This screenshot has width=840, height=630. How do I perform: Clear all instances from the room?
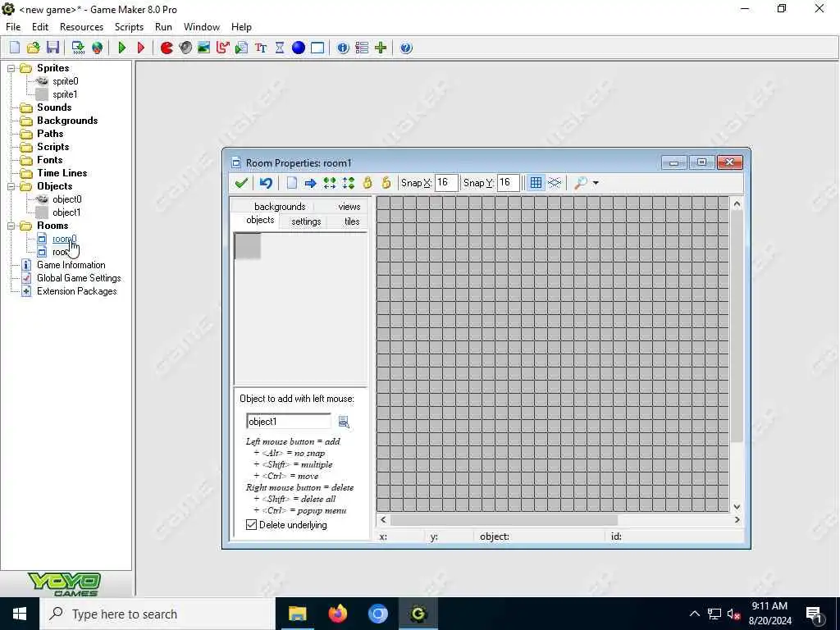tap(292, 183)
